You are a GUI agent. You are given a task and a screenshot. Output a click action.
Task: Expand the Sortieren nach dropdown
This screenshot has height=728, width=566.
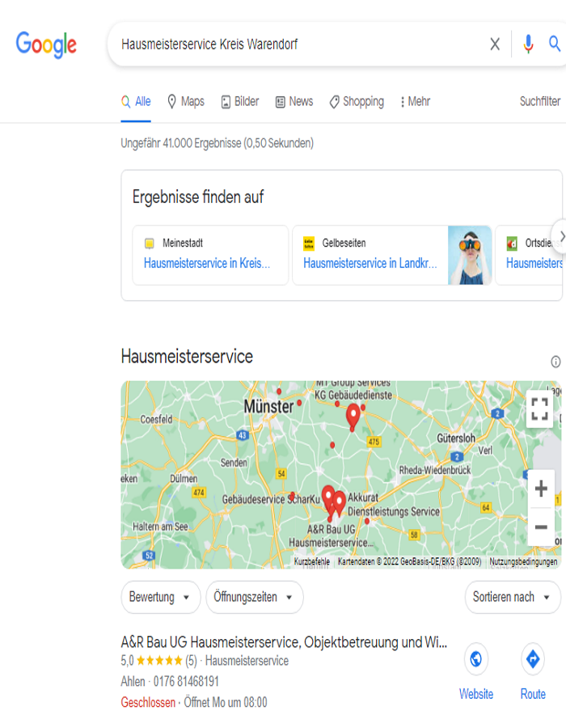click(x=512, y=597)
